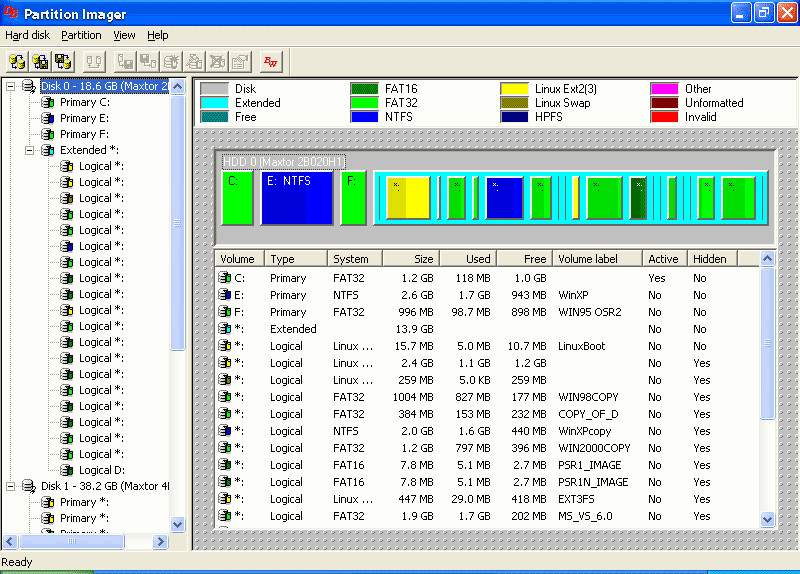Click the tree panel scroll up arrow
The height and width of the screenshot is (574, 800).
tap(178, 86)
